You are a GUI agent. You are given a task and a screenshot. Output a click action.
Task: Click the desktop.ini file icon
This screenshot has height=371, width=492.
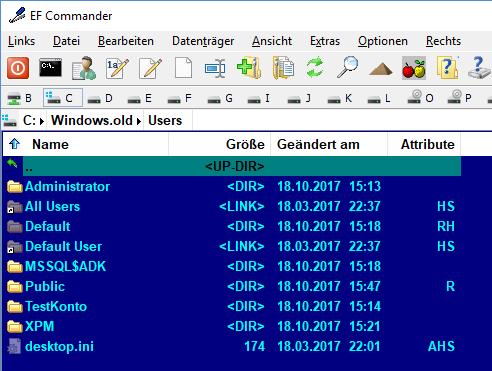[14, 346]
